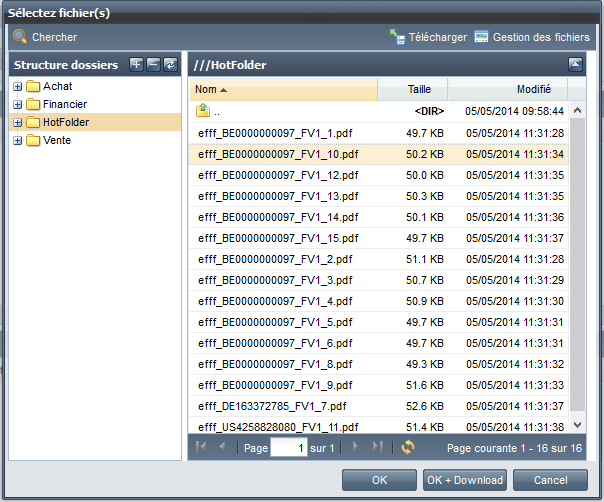Viewport: 604px width, 502px height.
Task: Collapse all folders with minus icon
Action: point(153,64)
